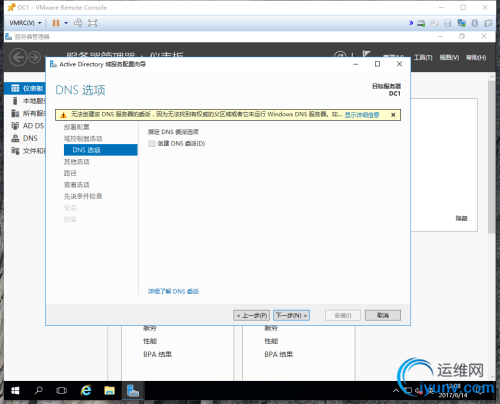Screen dimensions: 500x404
Task: Open File Explorer from the taskbar
Action: 109,391
